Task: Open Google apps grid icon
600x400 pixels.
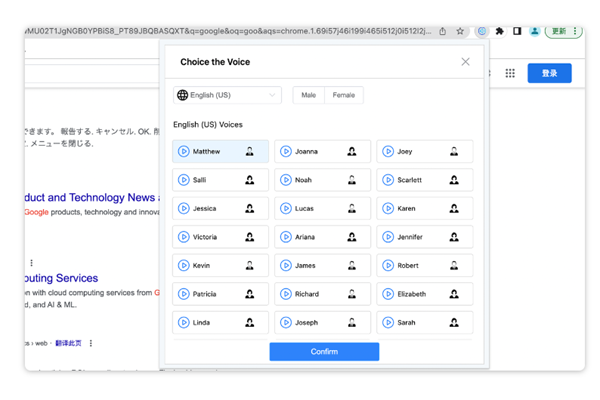Action: tap(510, 73)
